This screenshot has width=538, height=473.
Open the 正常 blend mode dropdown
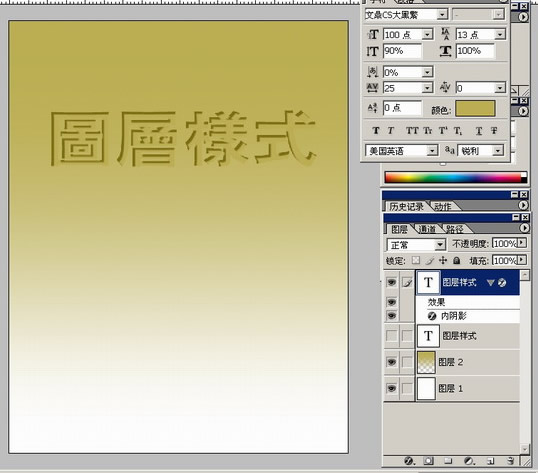(440, 245)
